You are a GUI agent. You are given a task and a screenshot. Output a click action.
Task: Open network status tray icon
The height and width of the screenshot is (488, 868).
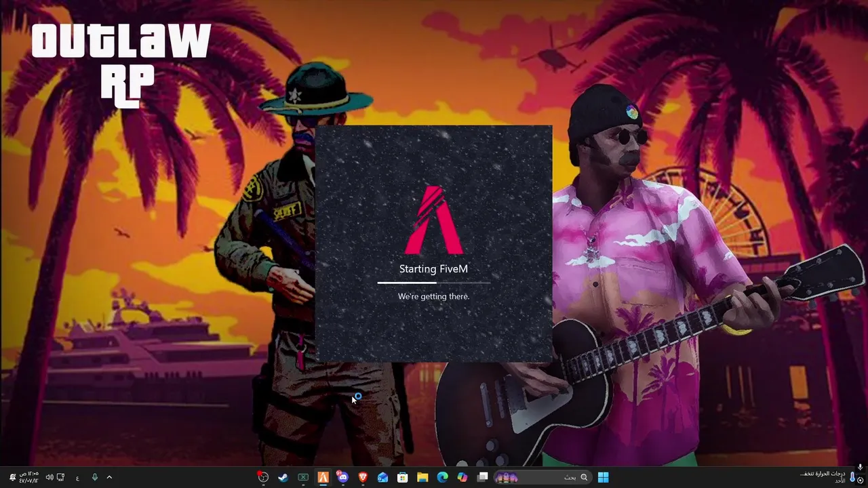pyautogui.click(x=61, y=477)
